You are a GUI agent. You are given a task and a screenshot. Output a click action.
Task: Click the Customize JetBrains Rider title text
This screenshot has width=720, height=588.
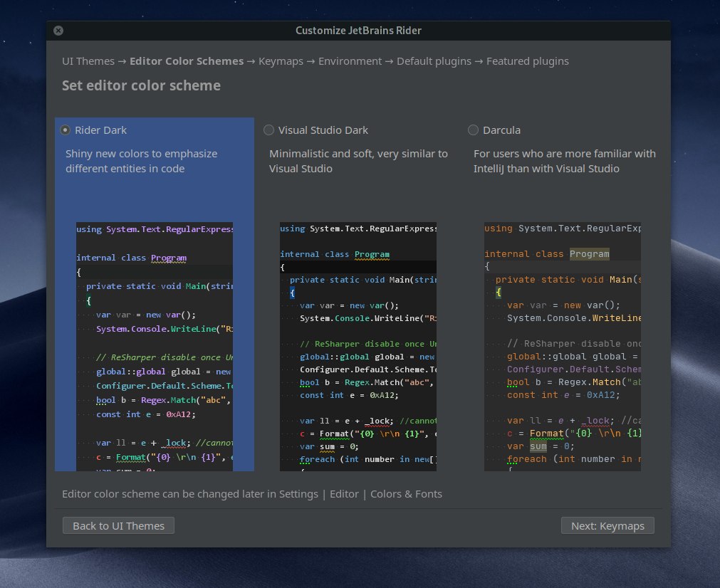click(x=358, y=31)
